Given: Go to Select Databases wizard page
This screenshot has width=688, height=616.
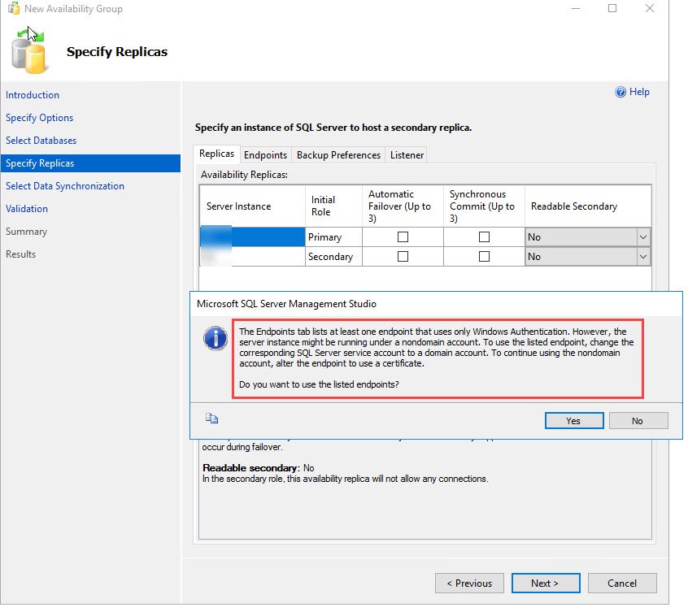Looking at the screenshot, I should 41,141.
